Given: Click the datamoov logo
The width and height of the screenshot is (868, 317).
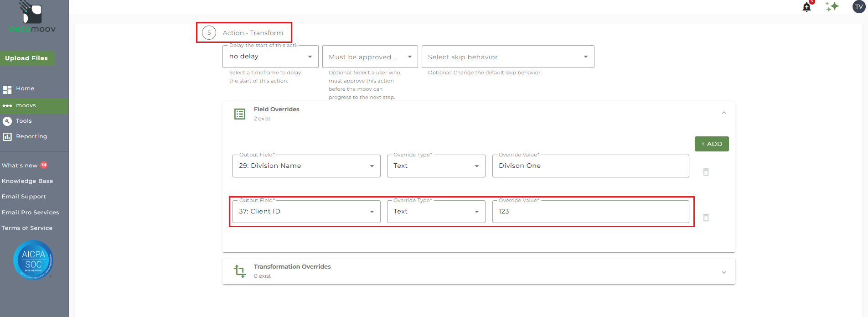Looking at the screenshot, I should tap(32, 18).
